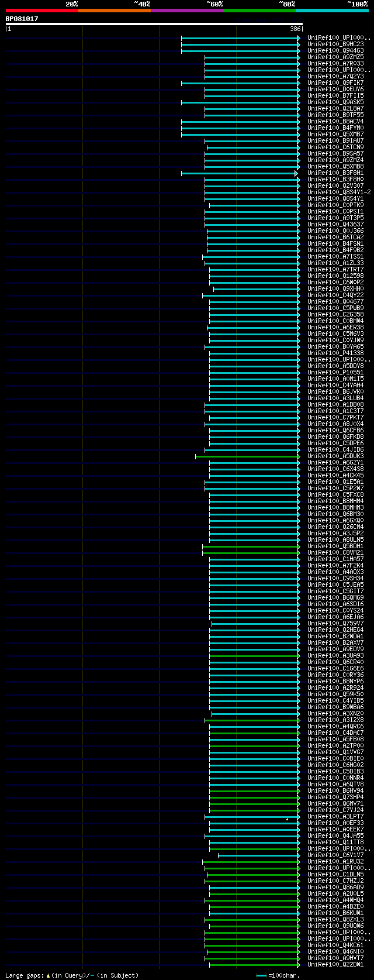Select hit label UniRef100_D0EUY6
Viewport: 374px width, 980px height.
coord(335,89)
